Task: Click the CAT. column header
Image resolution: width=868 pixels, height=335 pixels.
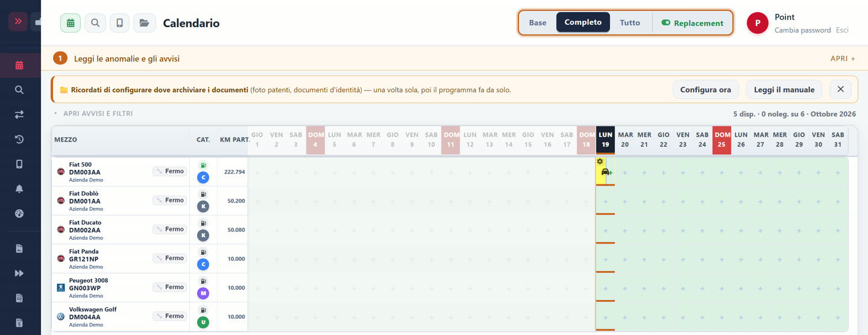Action: (203, 140)
